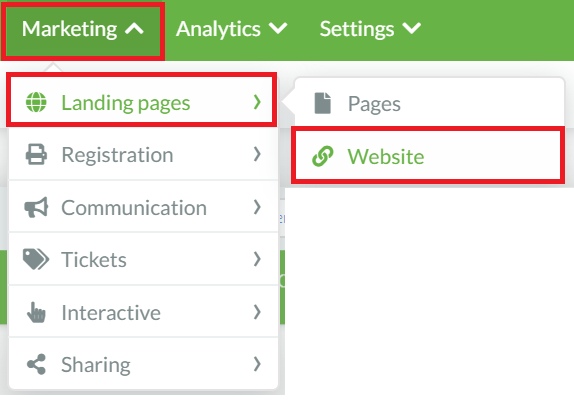This screenshot has width=574, height=408.
Task: Open the Analytics dropdown menu
Action: coord(232,29)
